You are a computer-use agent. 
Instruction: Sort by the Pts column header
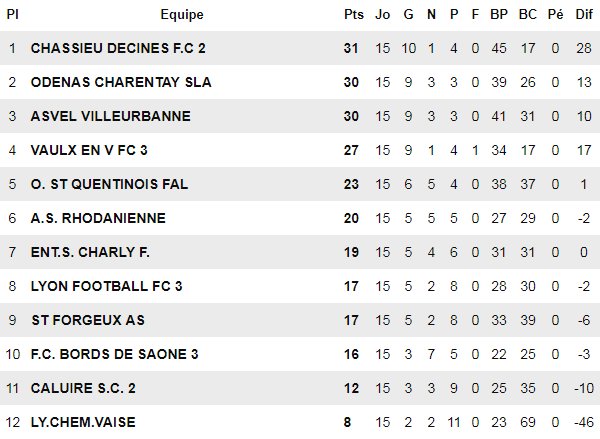click(353, 14)
